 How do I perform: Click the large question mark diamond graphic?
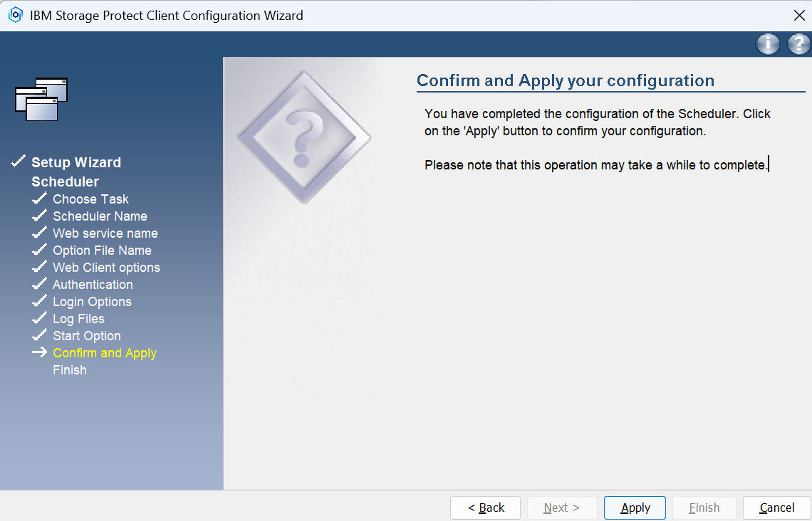point(303,137)
